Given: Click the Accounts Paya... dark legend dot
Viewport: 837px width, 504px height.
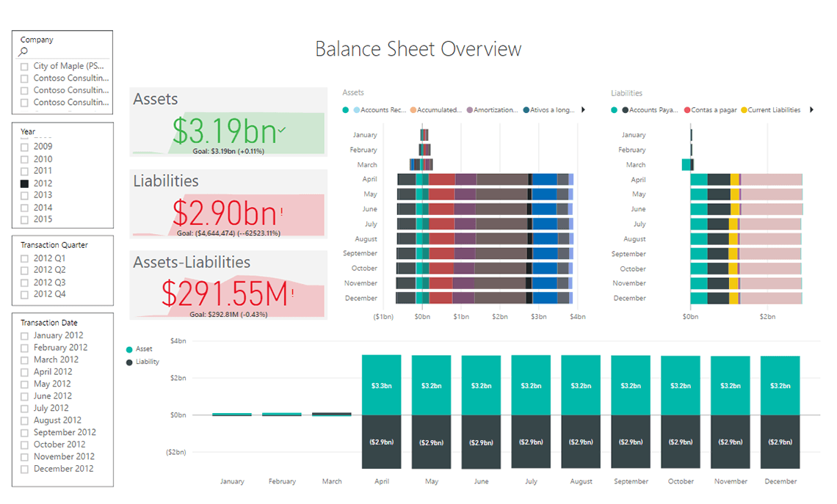Looking at the screenshot, I should click(625, 110).
